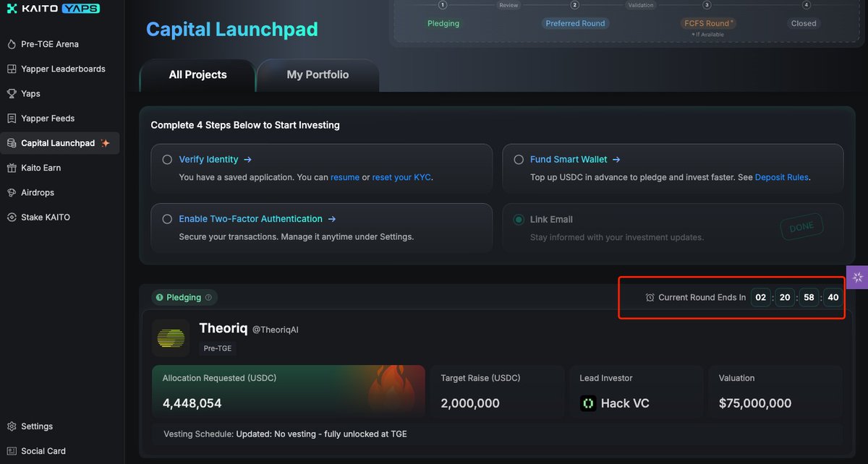The height and width of the screenshot is (464, 868).
Task: Open Yapper Feeds in the sidebar
Action: click(x=48, y=118)
